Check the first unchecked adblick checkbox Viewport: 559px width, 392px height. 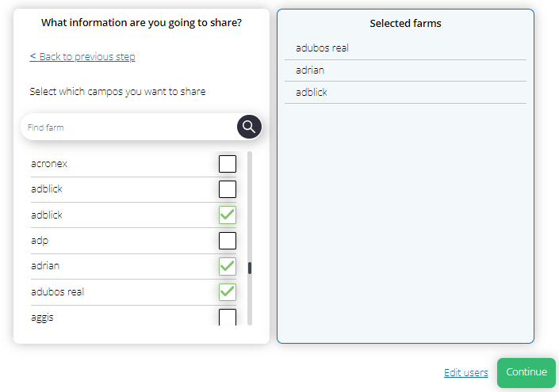[x=228, y=189]
